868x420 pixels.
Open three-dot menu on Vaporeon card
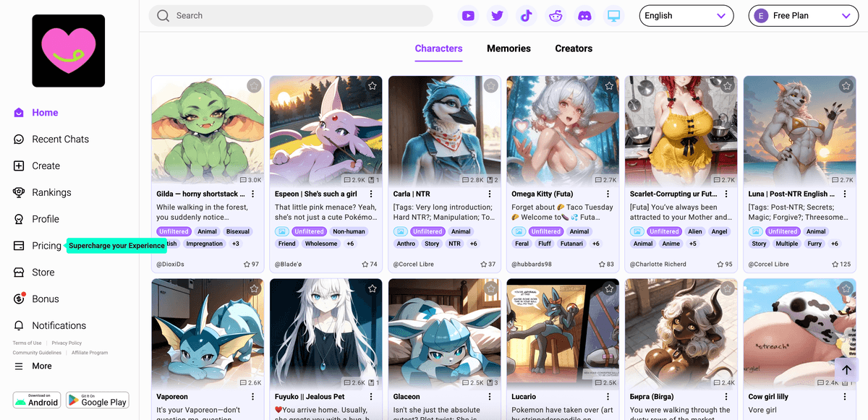coord(253,396)
